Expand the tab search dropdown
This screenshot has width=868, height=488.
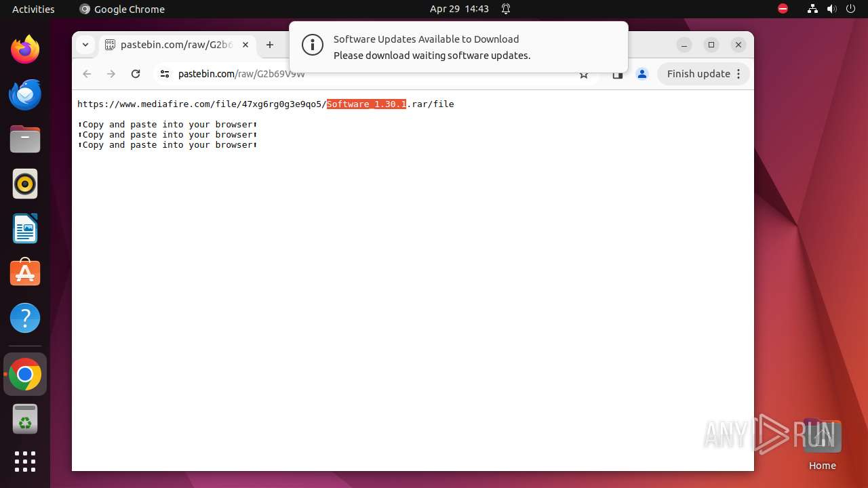point(85,45)
